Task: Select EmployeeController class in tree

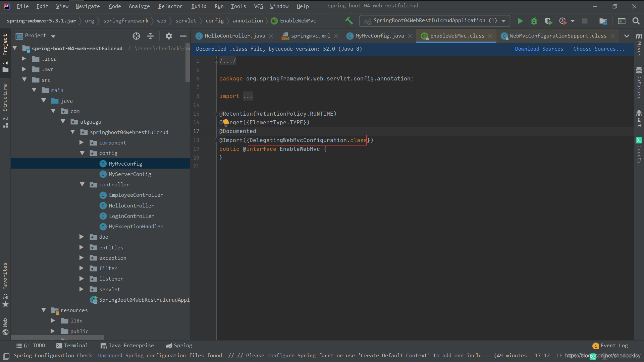Action: [136, 195]
